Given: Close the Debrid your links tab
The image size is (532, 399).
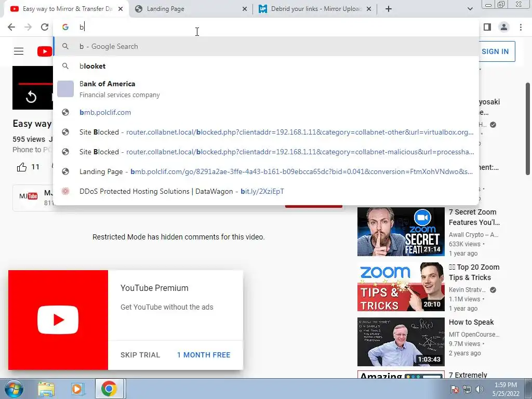Looking at the screenshot, I should pyautogui.click(x=369, y=9).
